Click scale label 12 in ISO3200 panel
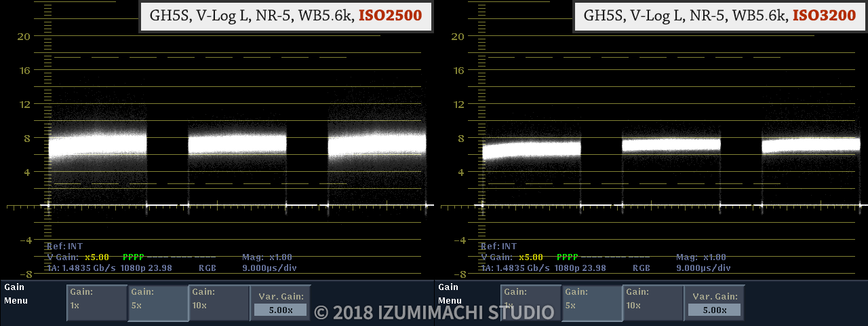Screen dimensions: 868x326 pos(458,104)
